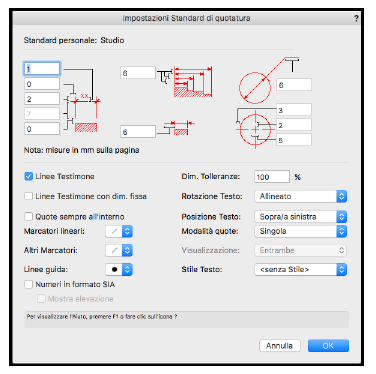Open Posizione Testo dropdown Sopra/a sinistra

[x=301, y=217]
